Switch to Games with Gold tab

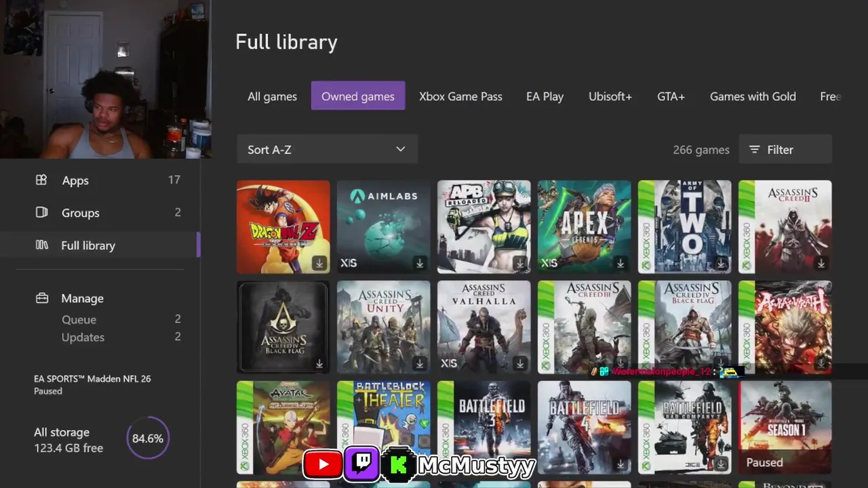[753, 96]
